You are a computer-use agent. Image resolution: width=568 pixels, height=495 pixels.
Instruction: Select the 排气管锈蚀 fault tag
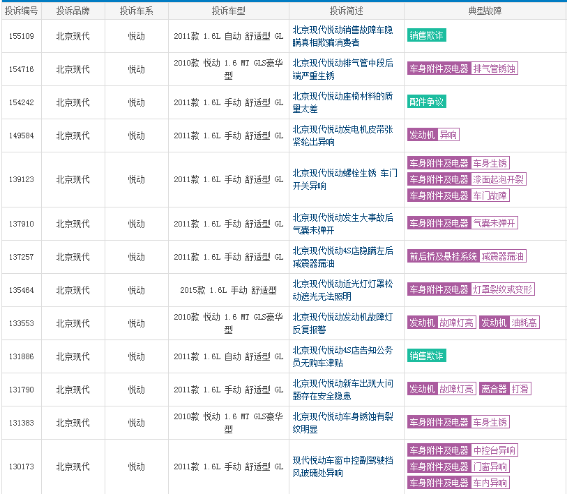[x=462, y=68]
